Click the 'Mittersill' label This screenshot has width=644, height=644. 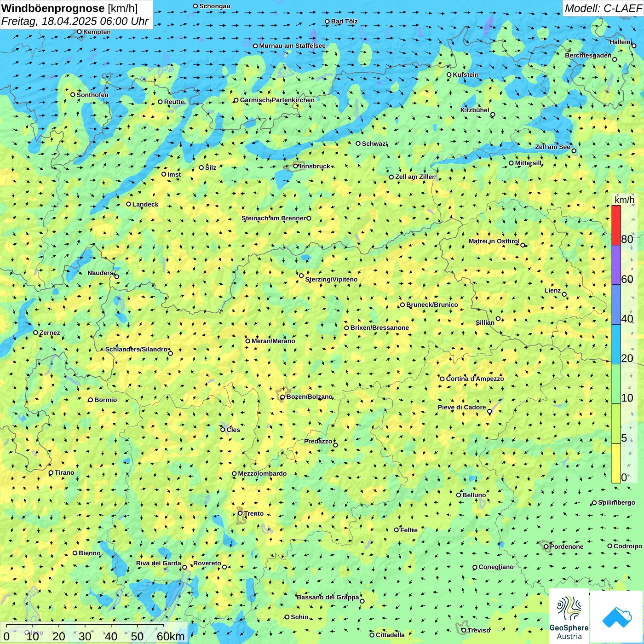tap(528, 163)
